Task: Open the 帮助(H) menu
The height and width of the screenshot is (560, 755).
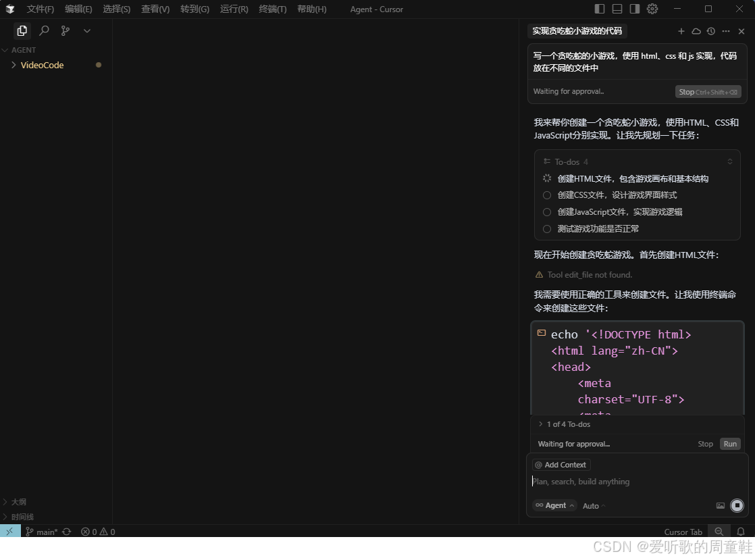Action: click(x=311, y=9)
